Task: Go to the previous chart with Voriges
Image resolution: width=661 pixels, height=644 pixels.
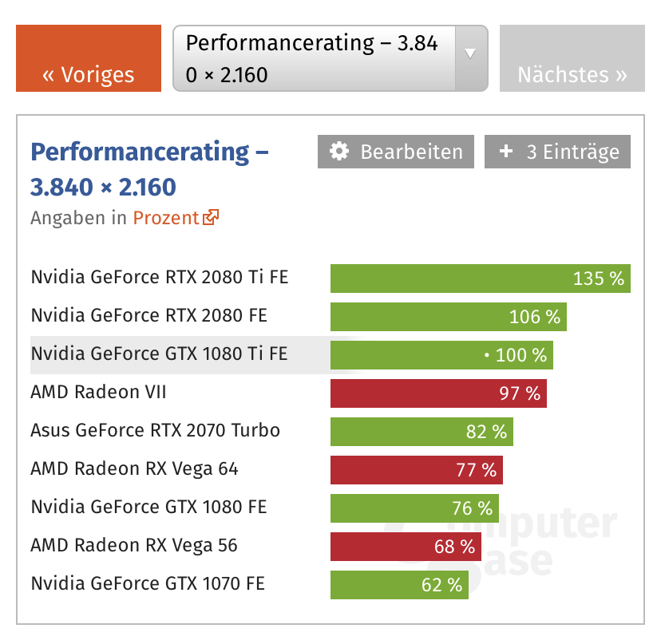Action: [89, 58]
